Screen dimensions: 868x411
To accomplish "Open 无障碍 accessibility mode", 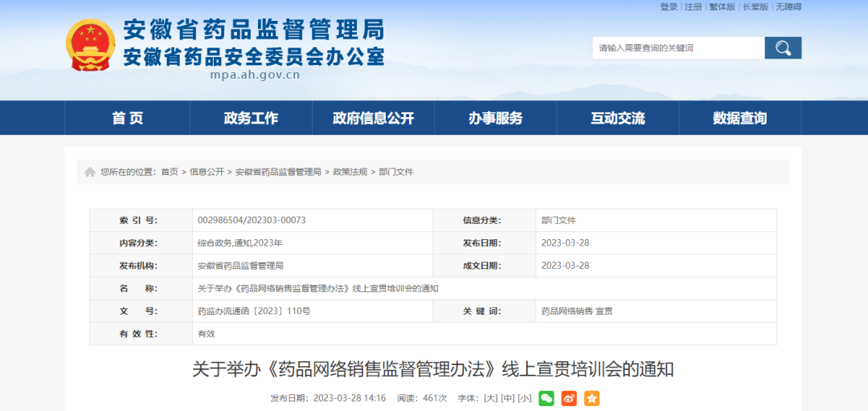I will coord(788,6).
